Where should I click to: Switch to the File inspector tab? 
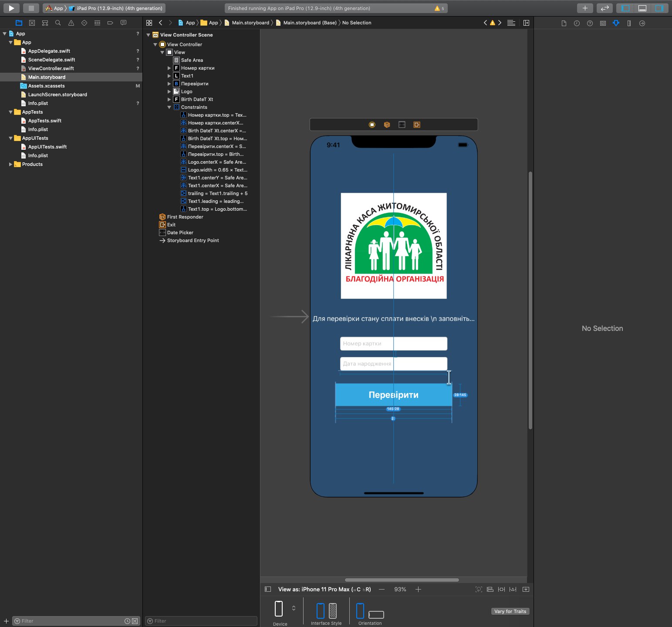pyautogui.click(x=564, y=23)
